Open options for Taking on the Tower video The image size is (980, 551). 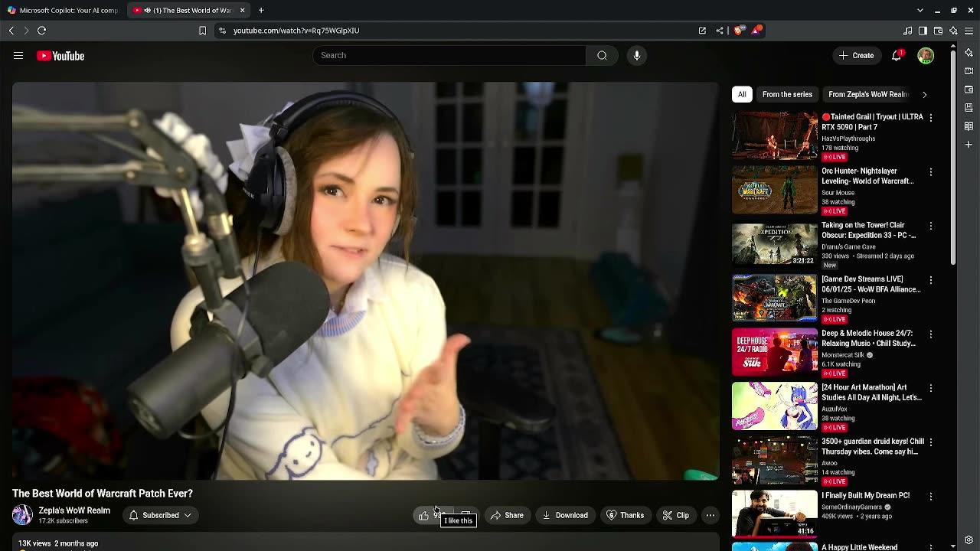point(931,226)
